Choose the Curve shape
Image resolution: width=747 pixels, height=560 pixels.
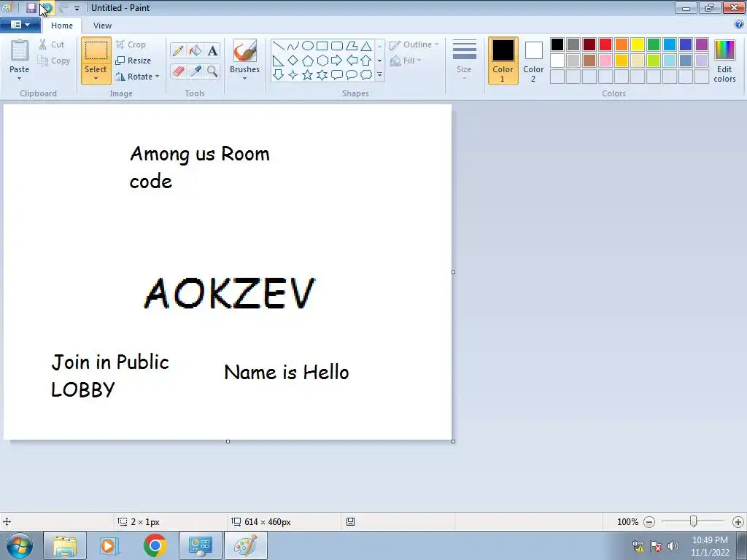[x=293, y=46]
